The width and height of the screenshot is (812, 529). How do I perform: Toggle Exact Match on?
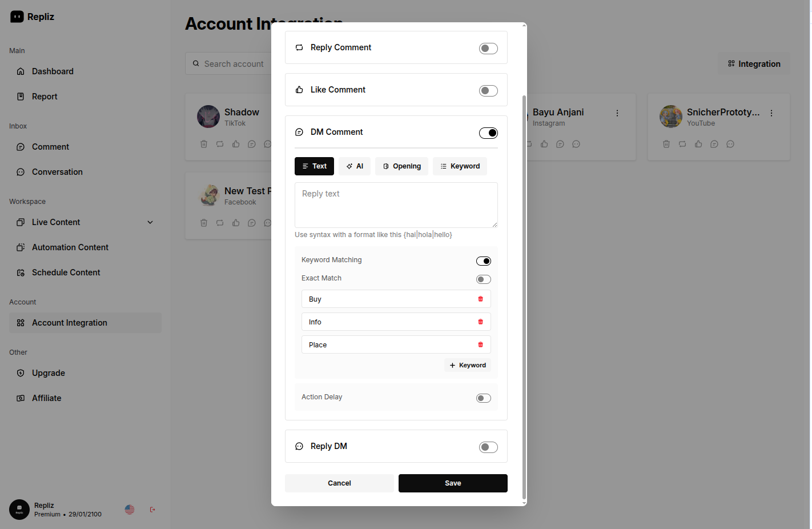[x=483, y=279]
